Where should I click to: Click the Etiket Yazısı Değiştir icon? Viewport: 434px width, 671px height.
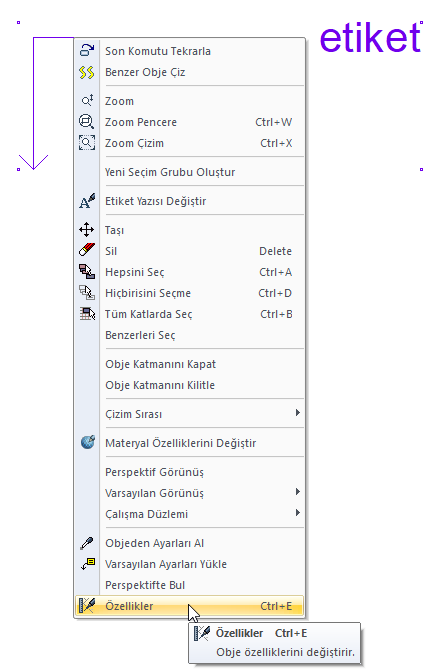87,201
